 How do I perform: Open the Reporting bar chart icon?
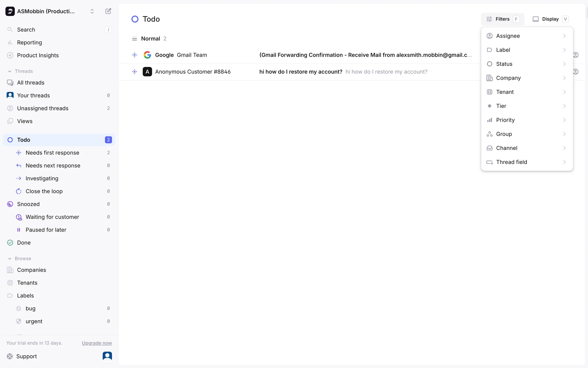coord(10,43)
